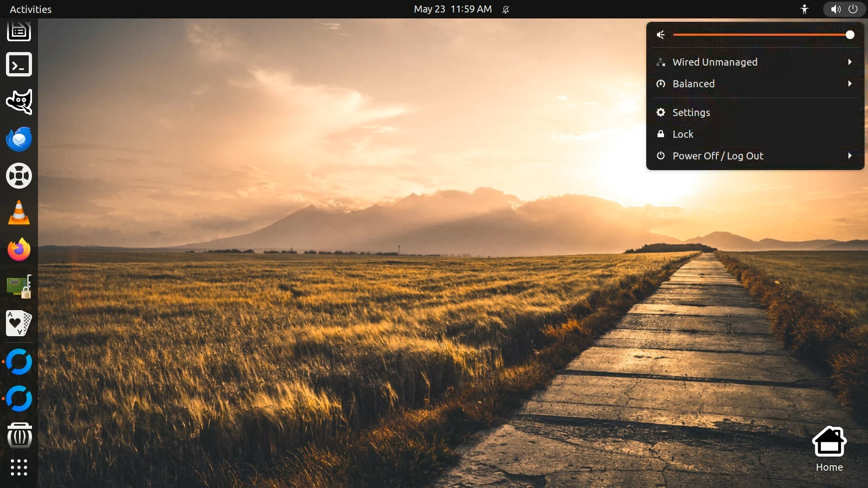Open the accessibility menu in top bar

(804, 9)
